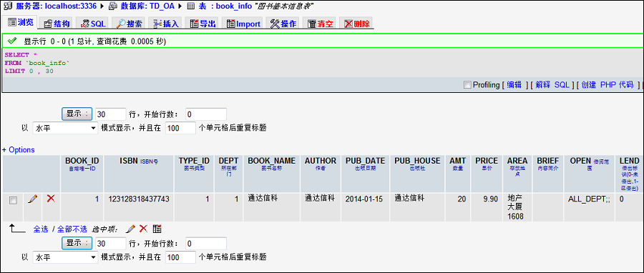Sort by AUTHOR column header
Viewport: 644px width, 273px height.
321,161
